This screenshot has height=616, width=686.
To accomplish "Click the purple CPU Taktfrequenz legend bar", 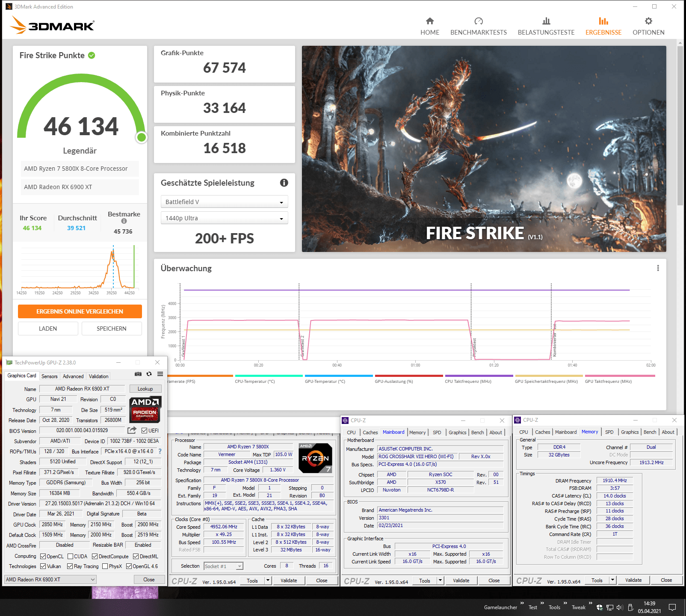I will pos(479,376).
